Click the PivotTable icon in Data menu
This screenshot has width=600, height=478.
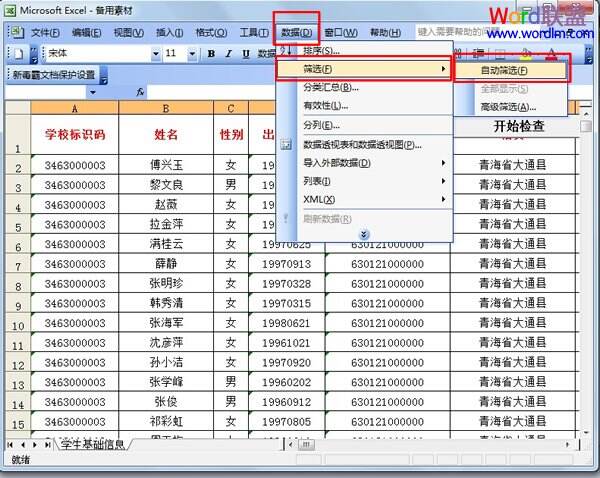(x=286, y=145)
